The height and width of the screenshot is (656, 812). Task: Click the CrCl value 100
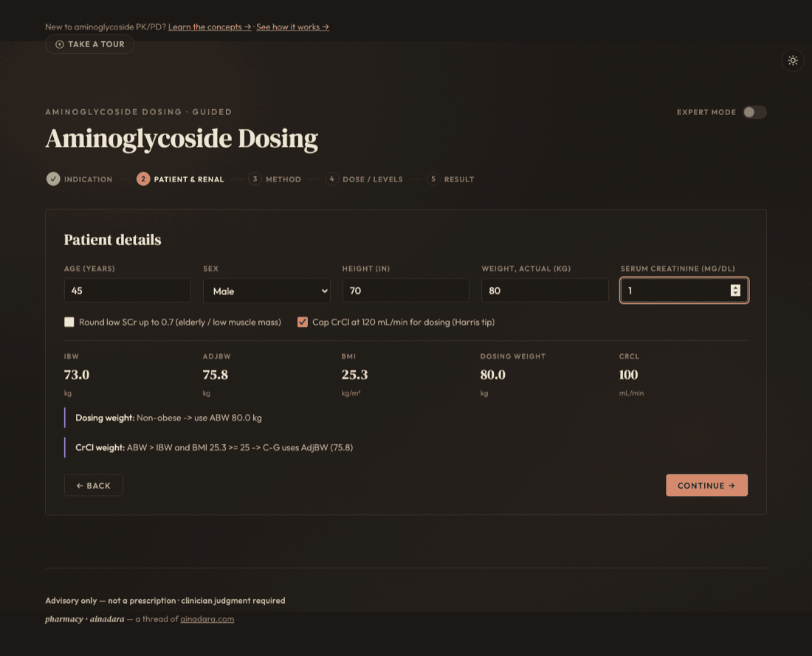[629, 375]
